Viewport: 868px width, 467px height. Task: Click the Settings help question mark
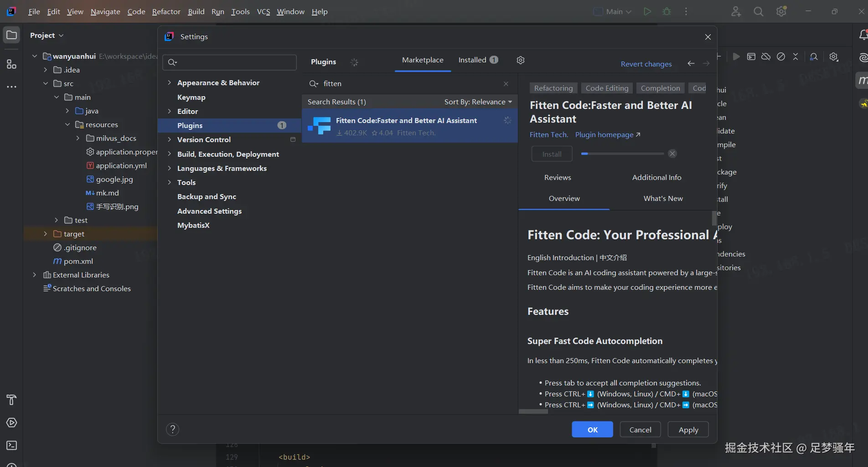click(x=172, y=429)
